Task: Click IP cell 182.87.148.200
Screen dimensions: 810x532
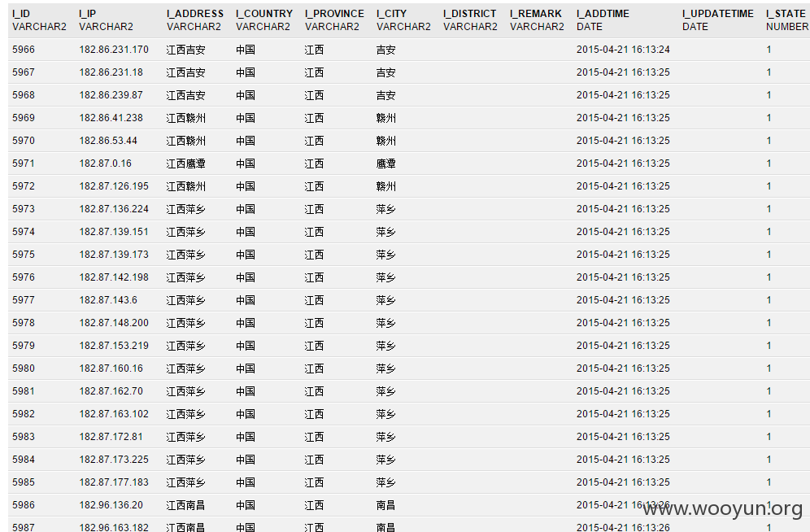Action: pyautogui.click(x=114, y=322)
